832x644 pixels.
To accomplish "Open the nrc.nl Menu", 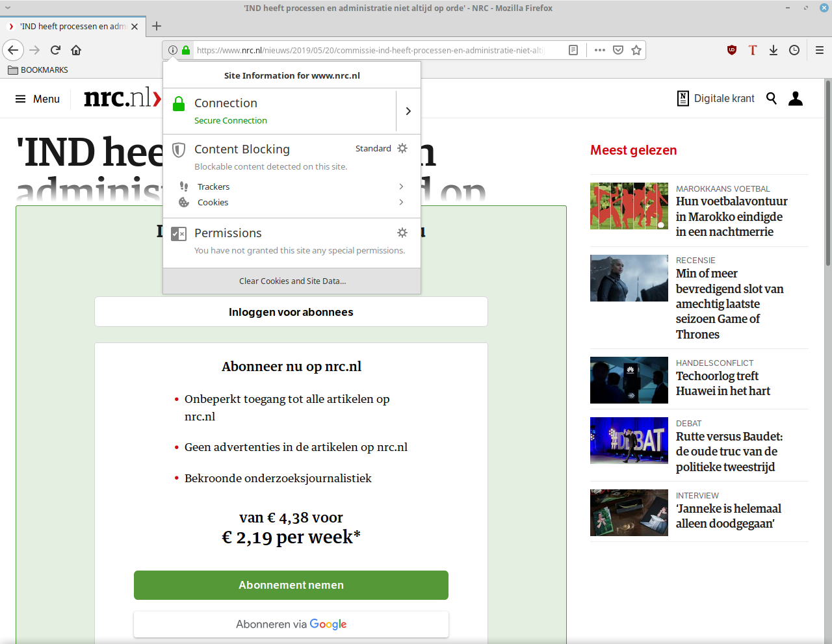I will [38, 99].
